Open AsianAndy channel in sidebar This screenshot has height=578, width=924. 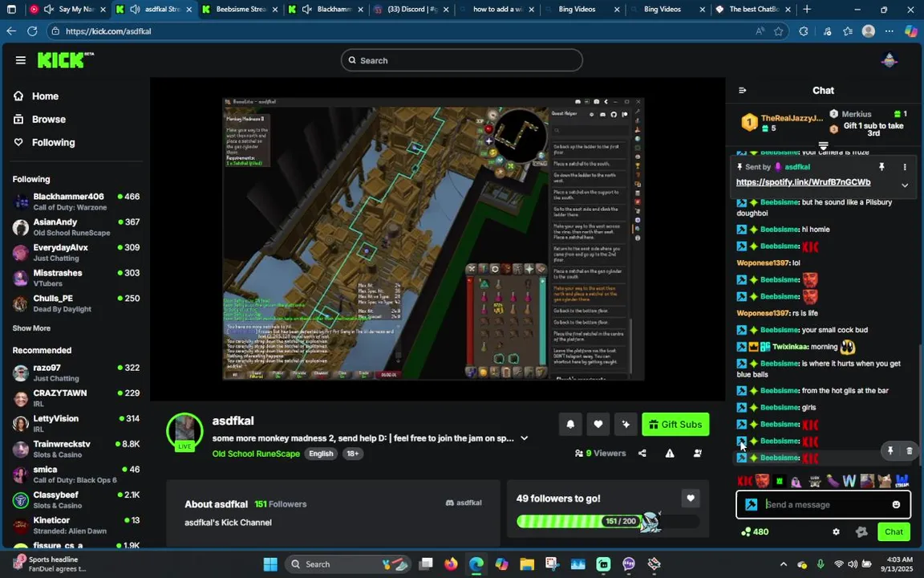[x=77, y=226]
